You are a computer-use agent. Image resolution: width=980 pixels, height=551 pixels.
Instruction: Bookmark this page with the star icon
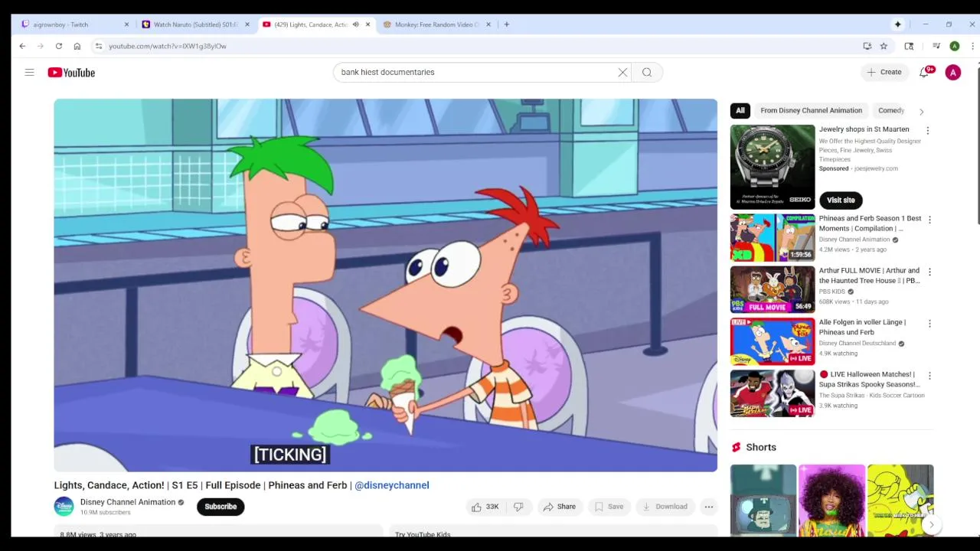[884, 46]
